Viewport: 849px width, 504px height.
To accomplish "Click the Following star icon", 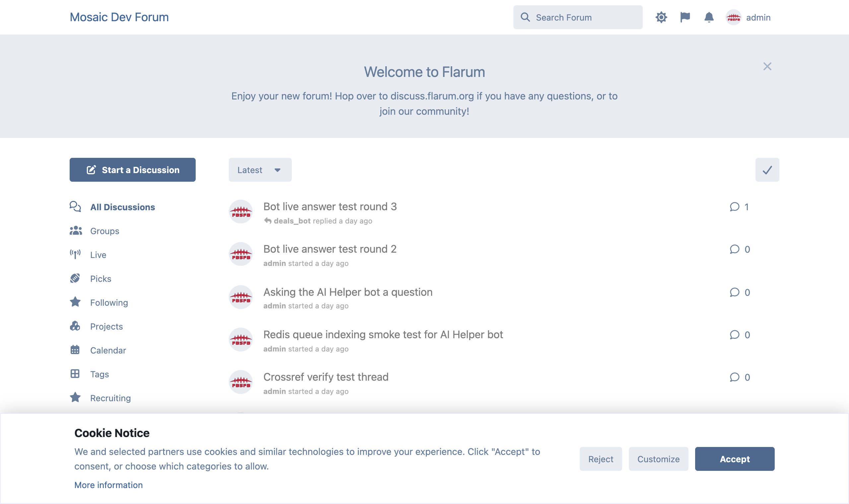I will 75,302.
